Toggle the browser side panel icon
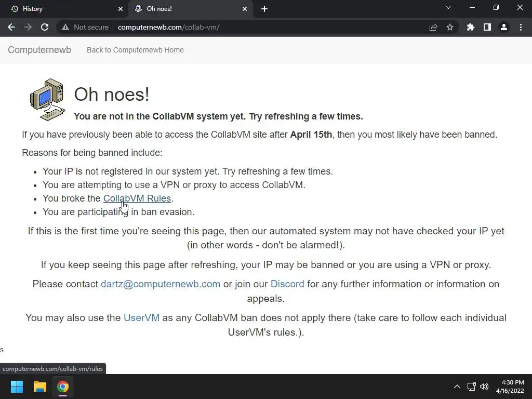The height and width of the screenshot is (399, 532). point(487,27)
